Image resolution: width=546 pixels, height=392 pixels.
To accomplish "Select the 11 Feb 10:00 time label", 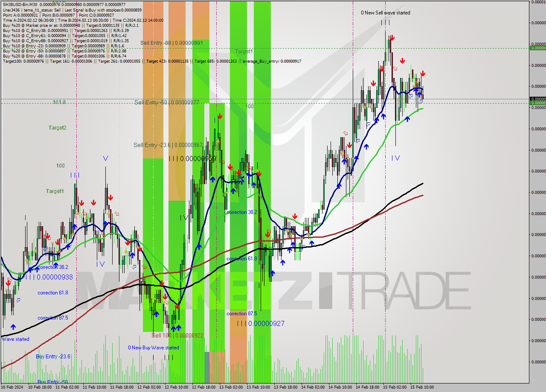I will tap(94, 387).
